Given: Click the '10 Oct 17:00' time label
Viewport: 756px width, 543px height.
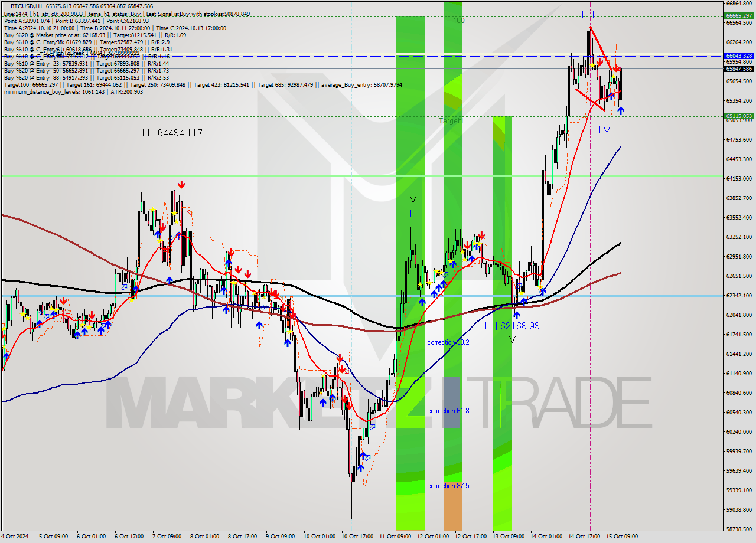Looking at the screenshot, I should click(357, 537).
